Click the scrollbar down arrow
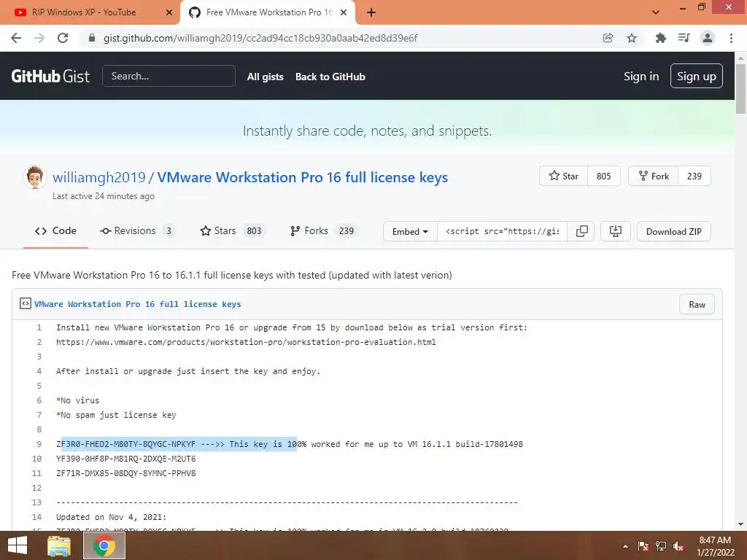 click(740, 524)
